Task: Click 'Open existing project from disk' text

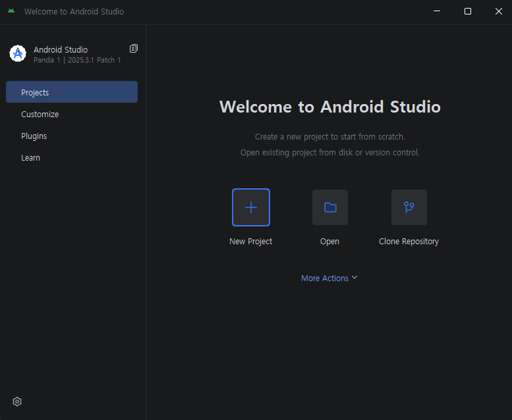Action: pos(329,153)
